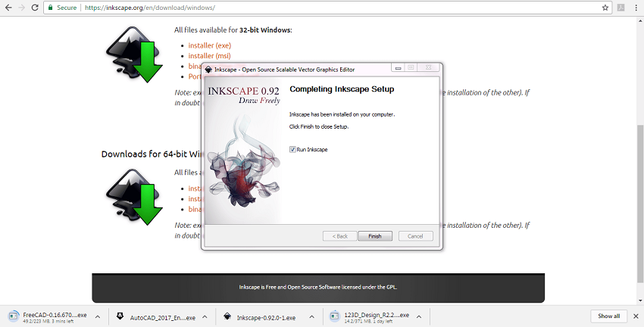Click the 'All files available for 32-bit Windows' text
The height and width of the screenshot is (327, 644).
click(233, 30)
